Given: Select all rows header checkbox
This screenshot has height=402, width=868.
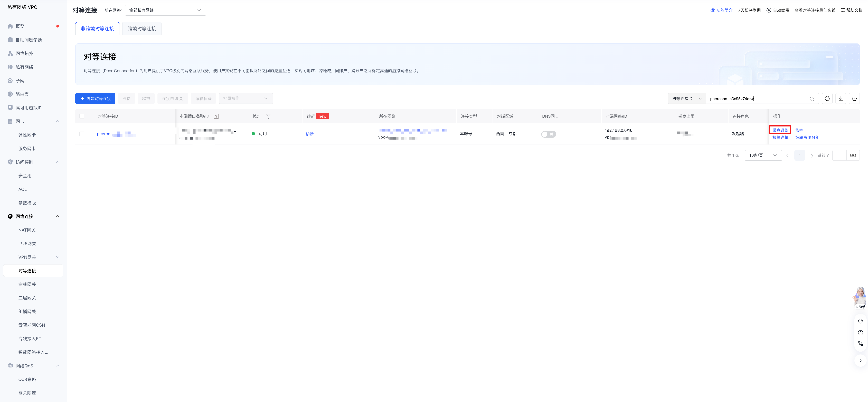Looking at the screenshot, I should (82, 116).
